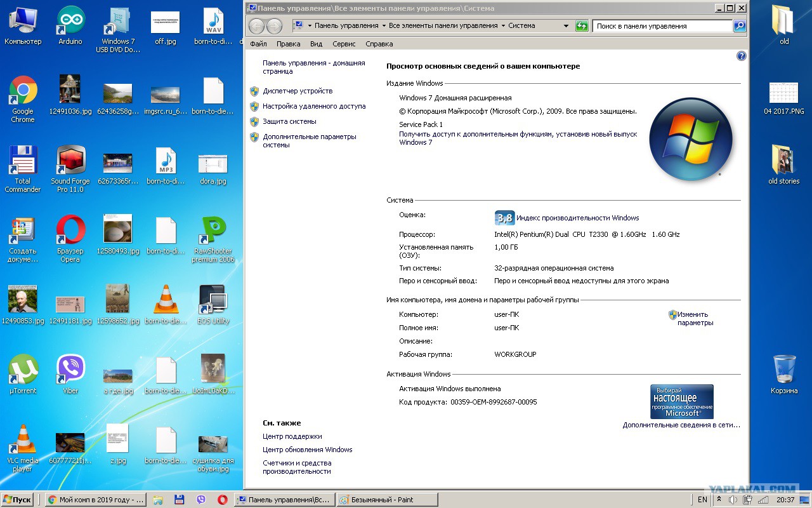812x508 pixels.
Task: Select the µTorrent desktop shortcut
Action: tap(23, 375)
